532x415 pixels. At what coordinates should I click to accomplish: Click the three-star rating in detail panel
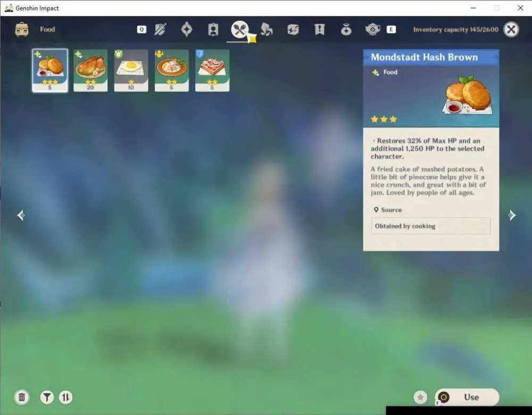click(384, 119)
